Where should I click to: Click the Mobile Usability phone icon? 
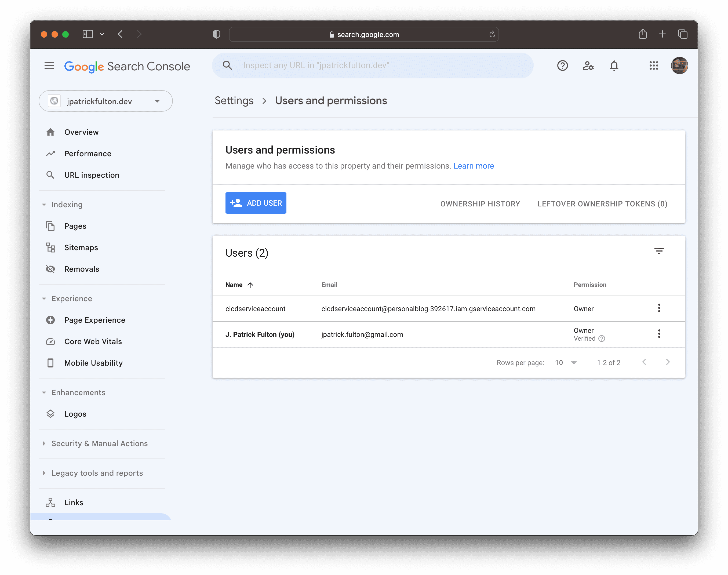pos(50,363)
